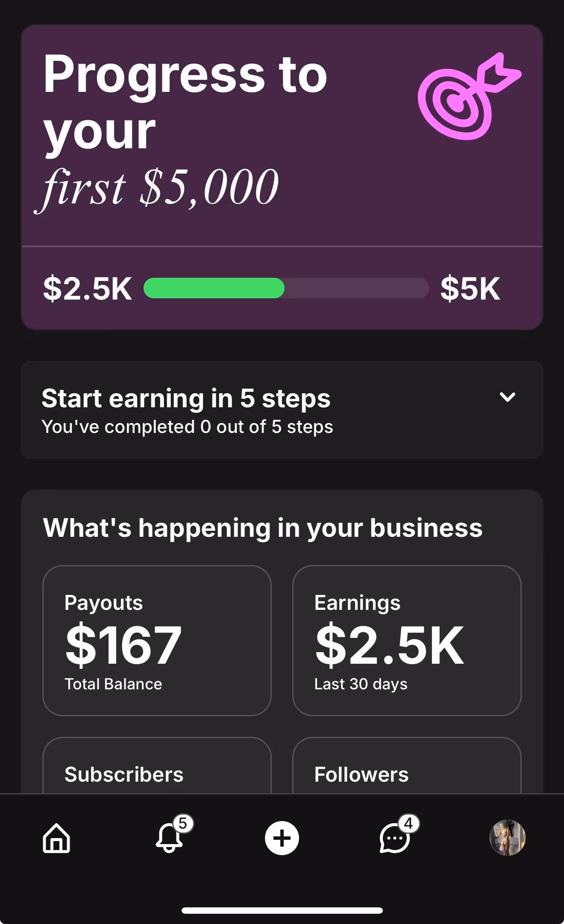This screenshot has height=924, width=564.
Task: Tap the unread messages badge showing 4
Action: tap(408, 823)
